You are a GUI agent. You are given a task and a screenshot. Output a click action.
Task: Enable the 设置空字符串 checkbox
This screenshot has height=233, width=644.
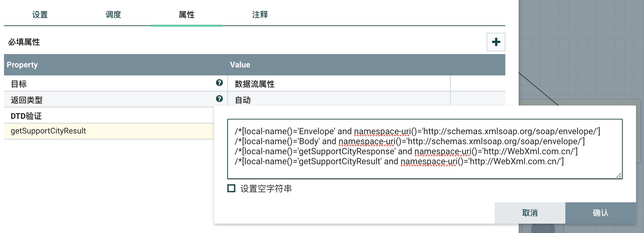tap(231, 188)
